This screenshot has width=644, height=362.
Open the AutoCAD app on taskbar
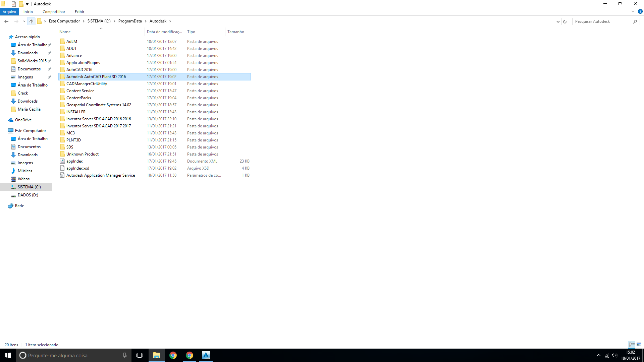206,355
